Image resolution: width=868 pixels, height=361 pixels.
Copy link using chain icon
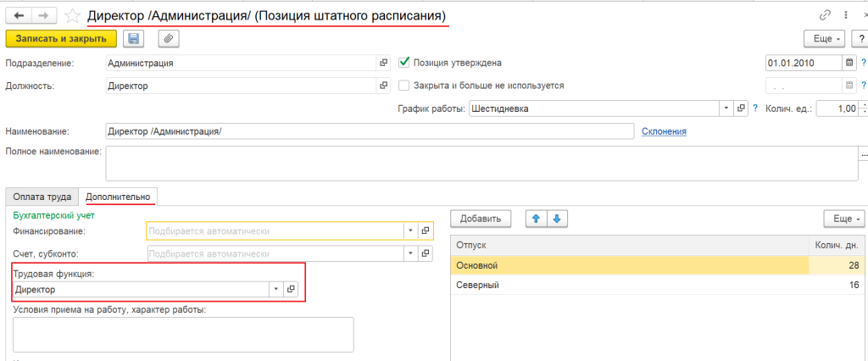pos(824,16)
